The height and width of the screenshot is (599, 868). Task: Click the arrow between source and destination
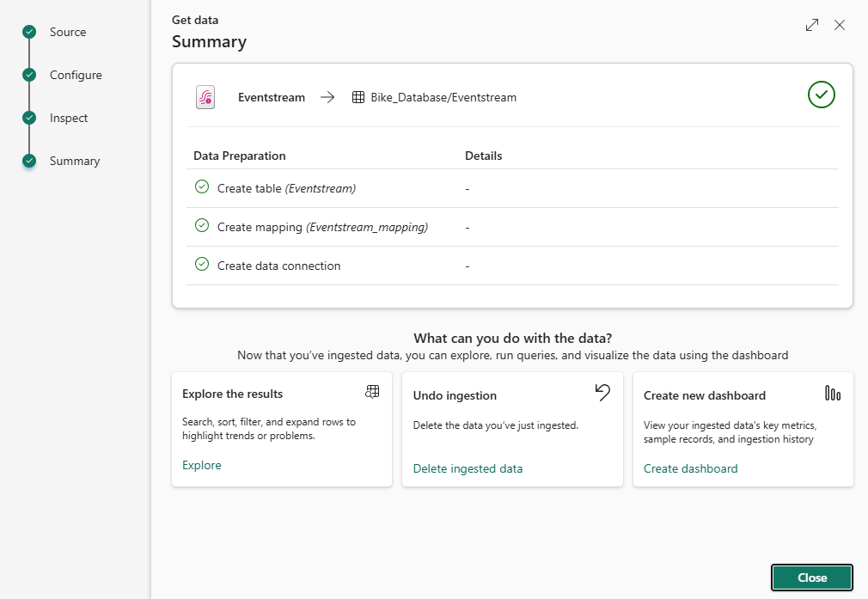tap(327, 97)
